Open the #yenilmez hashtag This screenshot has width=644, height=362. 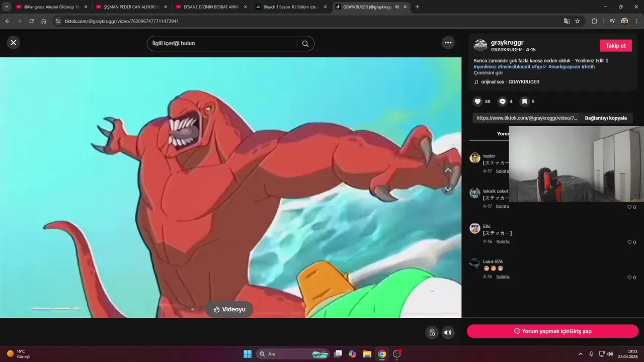[485, 67]
